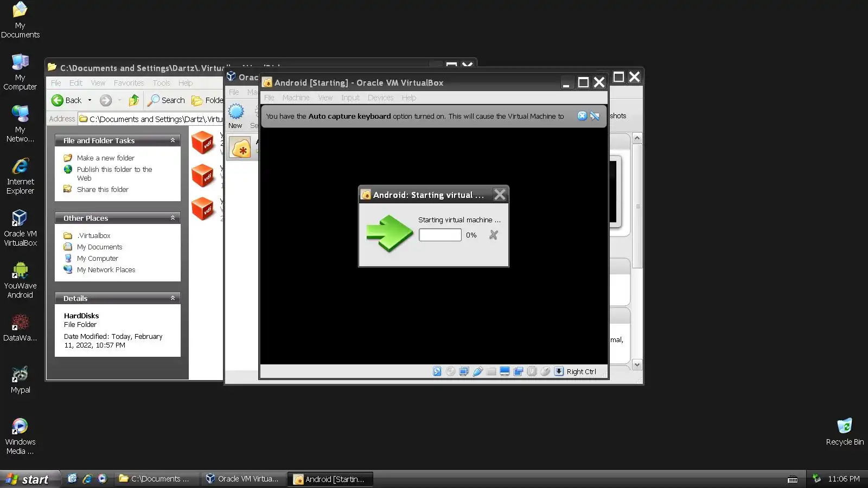Viewport: 868px width, 488px height.
Task: Click 'Share this folder' link
Action: (103, 189)
